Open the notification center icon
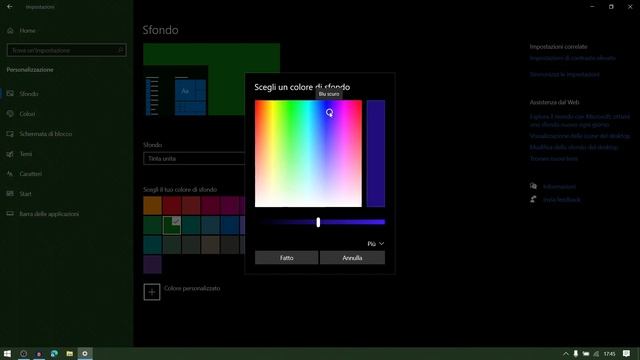640x360 pixels. click(627, 353)
